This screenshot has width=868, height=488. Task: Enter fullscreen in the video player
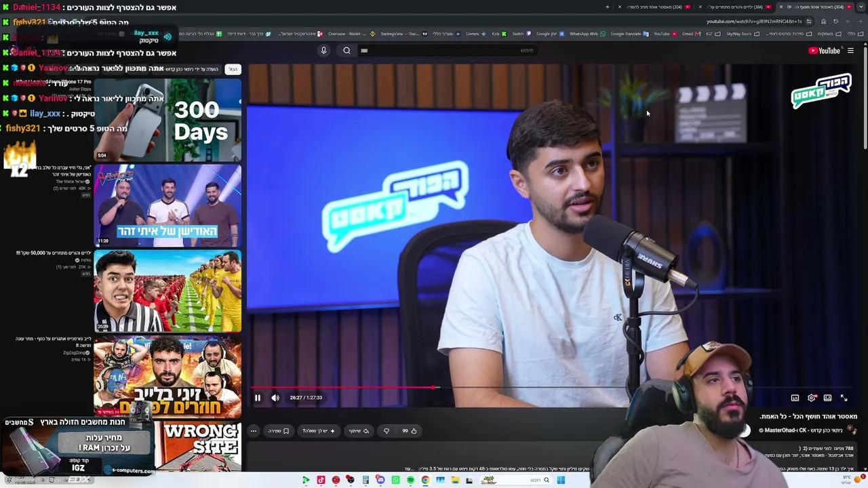click(844, 398)
